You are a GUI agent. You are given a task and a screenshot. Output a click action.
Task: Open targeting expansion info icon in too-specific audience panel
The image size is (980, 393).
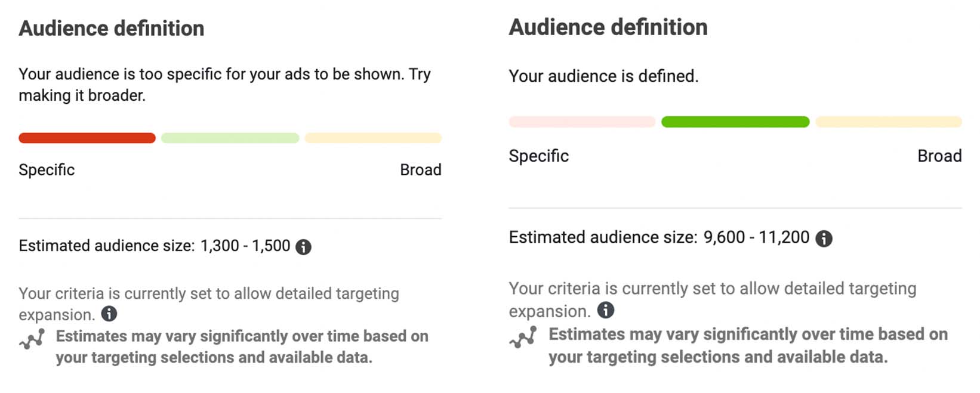[x=109, y=314]
